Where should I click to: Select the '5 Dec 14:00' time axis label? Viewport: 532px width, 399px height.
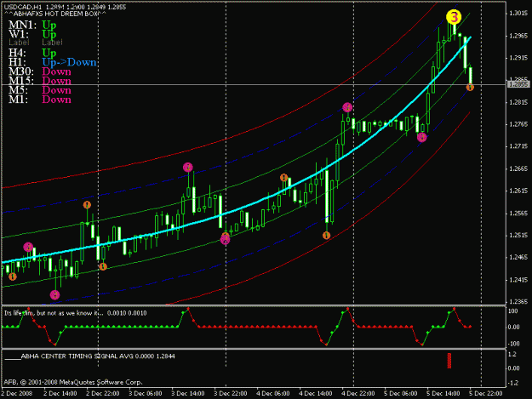443,394
